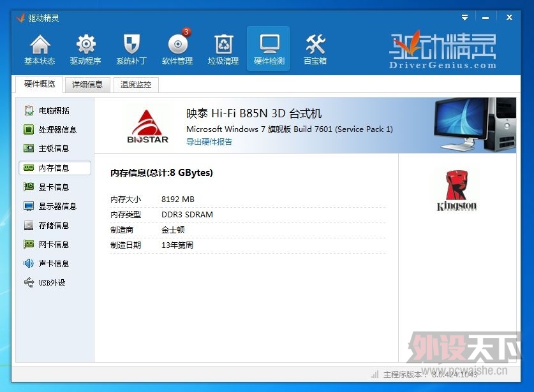
Task: Open the 系统补丁 shield icon
Action: pyautogui.click(x=131, y=44)
